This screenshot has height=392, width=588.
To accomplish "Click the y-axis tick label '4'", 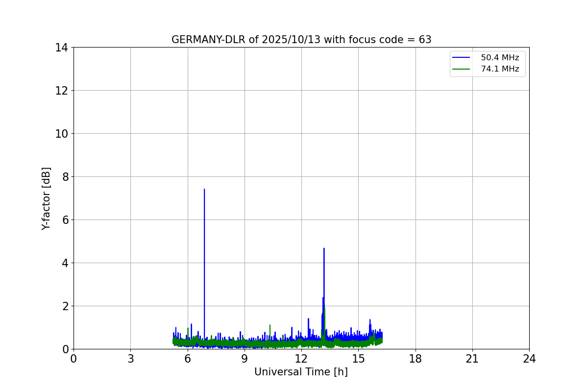I will click(65, 263).
